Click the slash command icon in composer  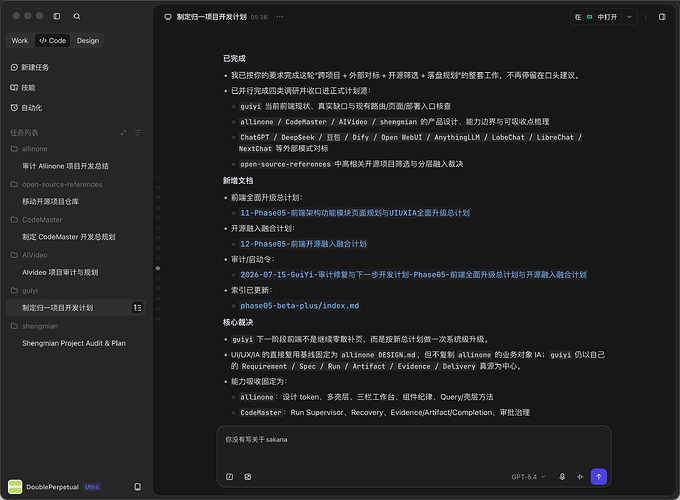[229, 477]
